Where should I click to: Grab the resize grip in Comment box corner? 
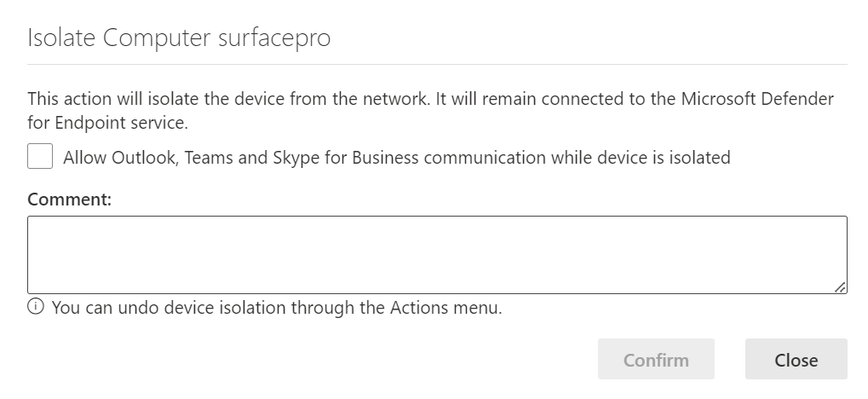(840, 287)
